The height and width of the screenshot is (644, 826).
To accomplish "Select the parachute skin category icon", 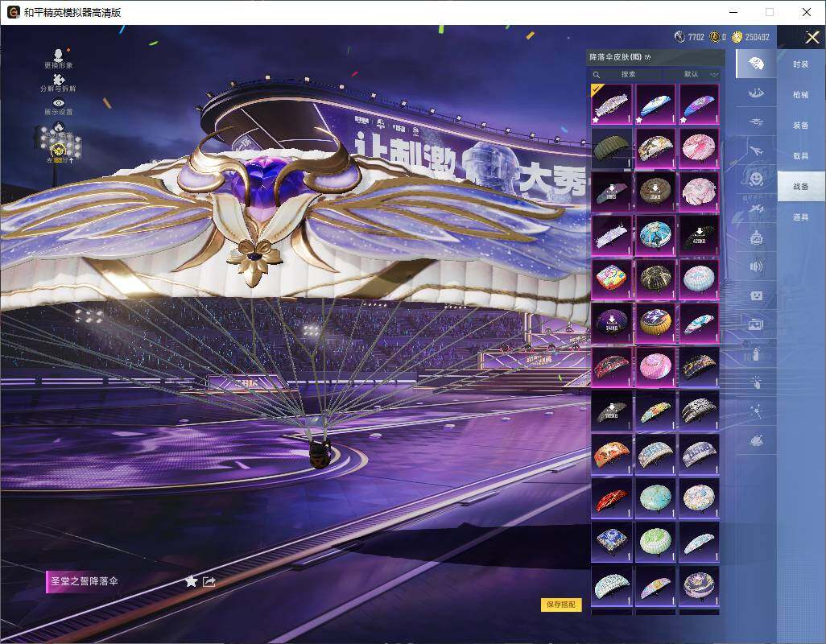I will [x=756, y=64].
